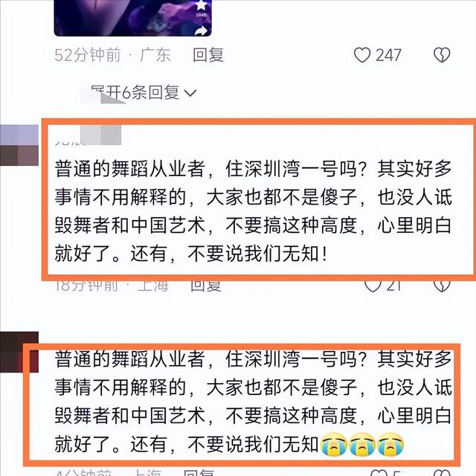476x476 pixels.
Task: Open the first 上海 commenter's avatar
Action: coord(19,145)
